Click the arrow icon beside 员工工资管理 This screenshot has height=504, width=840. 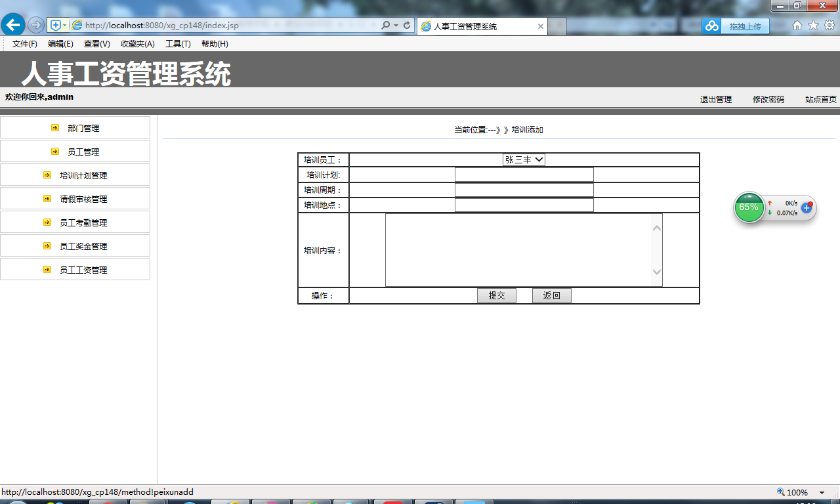47,270
